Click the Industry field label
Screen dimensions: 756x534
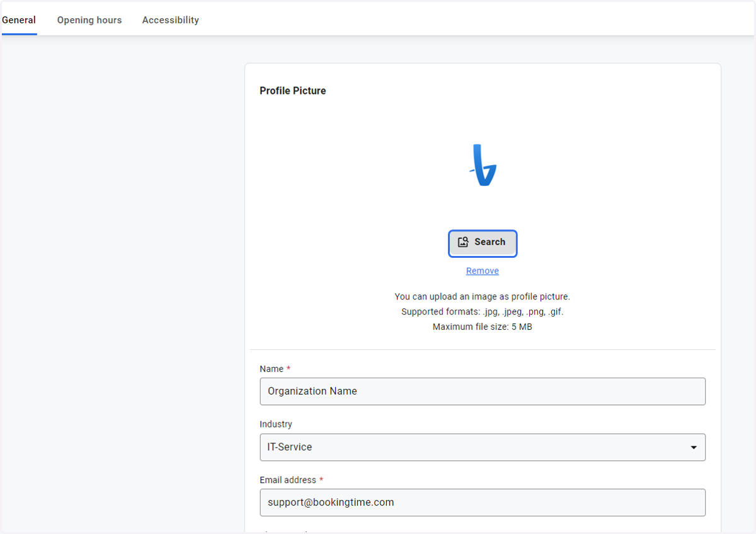click(x=276, y=424)
